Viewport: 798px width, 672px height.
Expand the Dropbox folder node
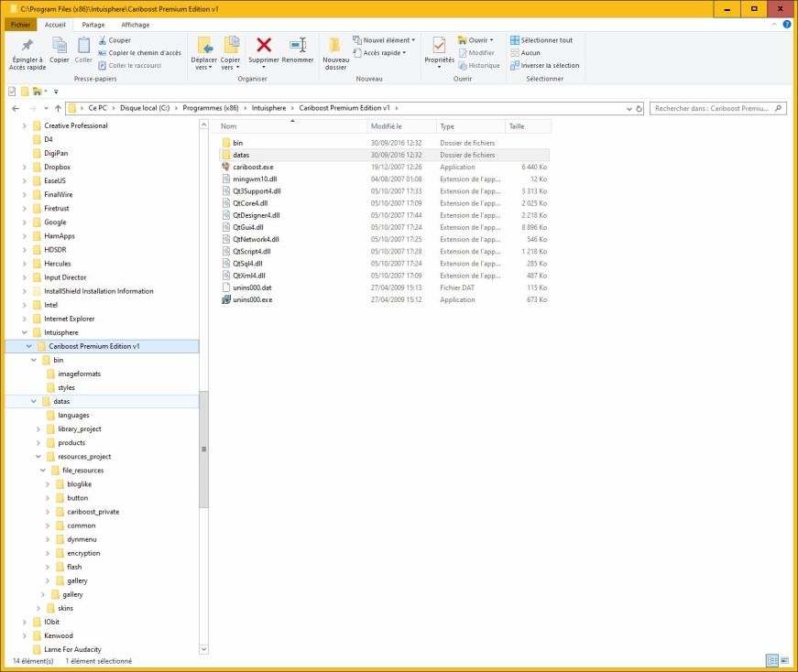25,167
